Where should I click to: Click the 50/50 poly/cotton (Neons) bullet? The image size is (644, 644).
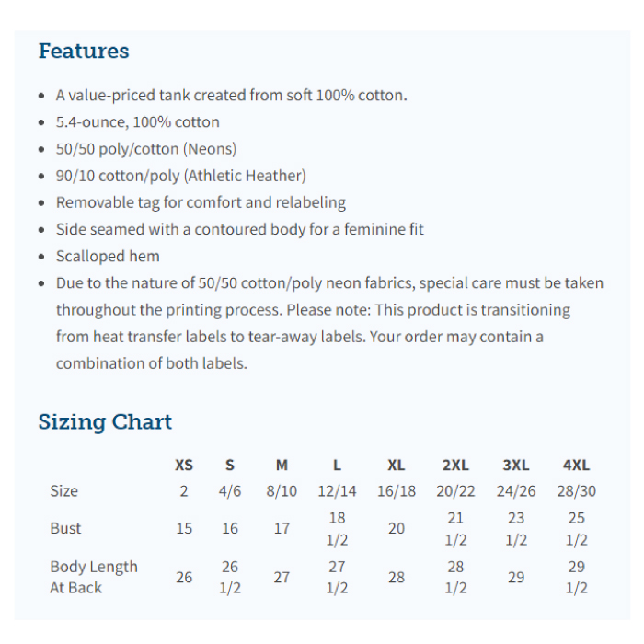click(x=145, y=149)
